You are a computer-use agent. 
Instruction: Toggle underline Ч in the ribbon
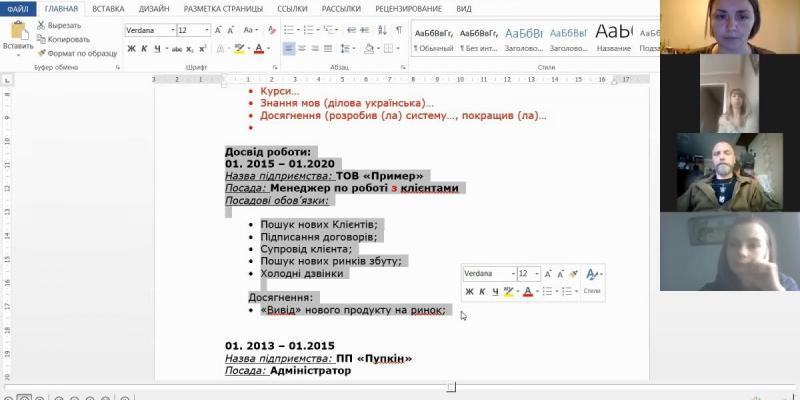pos(158,48)
